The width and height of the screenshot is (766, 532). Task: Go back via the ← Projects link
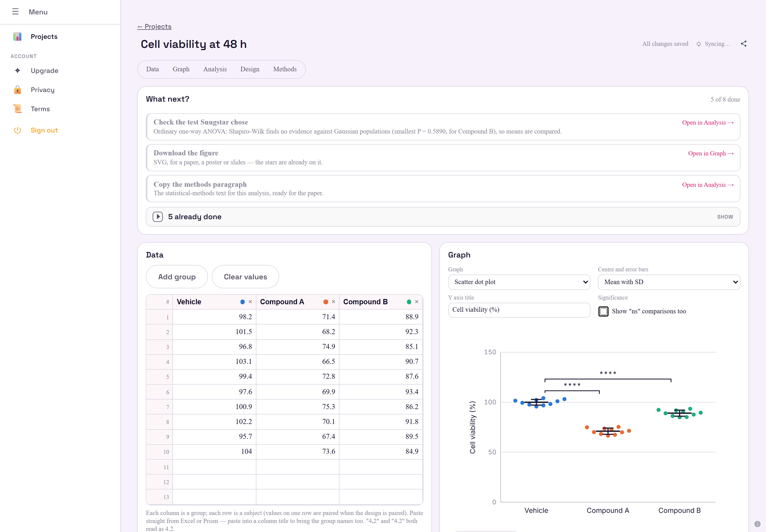click(154, 26)
